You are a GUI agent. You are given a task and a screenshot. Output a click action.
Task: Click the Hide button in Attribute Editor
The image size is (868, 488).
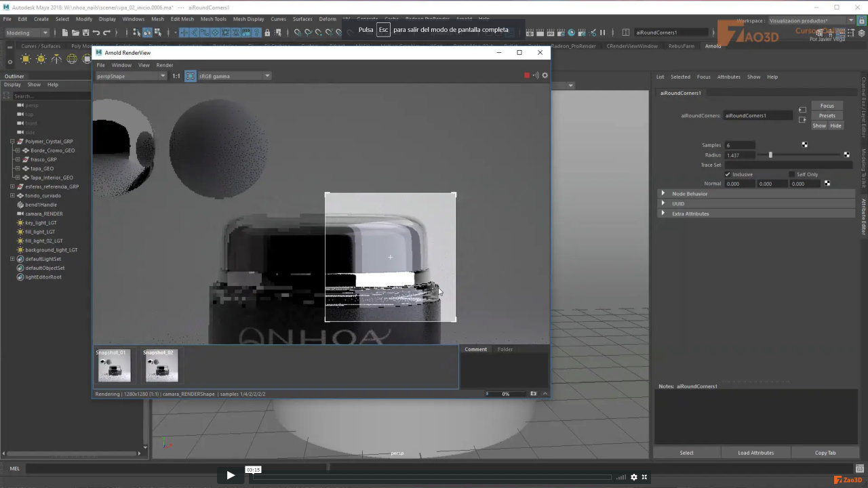[835, 125]
